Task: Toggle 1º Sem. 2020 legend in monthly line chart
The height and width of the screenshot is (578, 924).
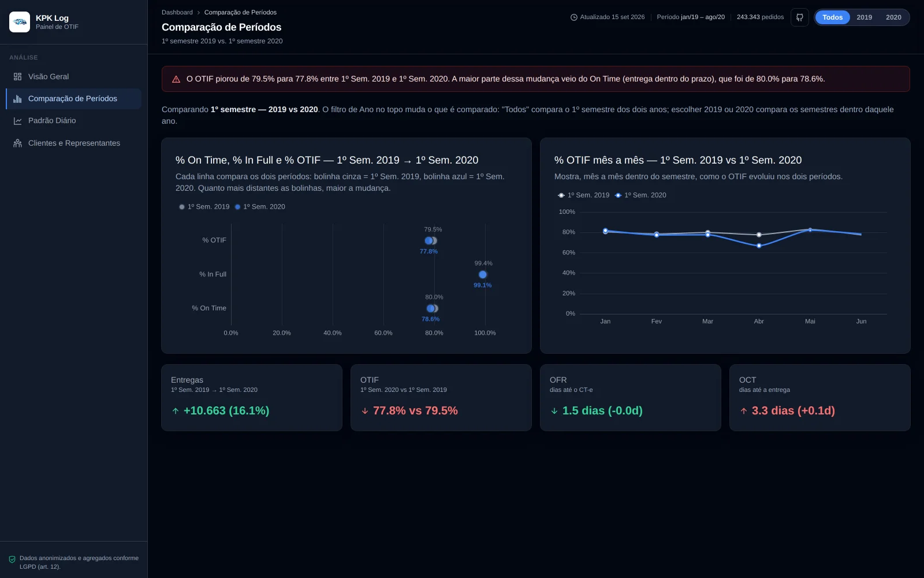Action: point(640,195)
